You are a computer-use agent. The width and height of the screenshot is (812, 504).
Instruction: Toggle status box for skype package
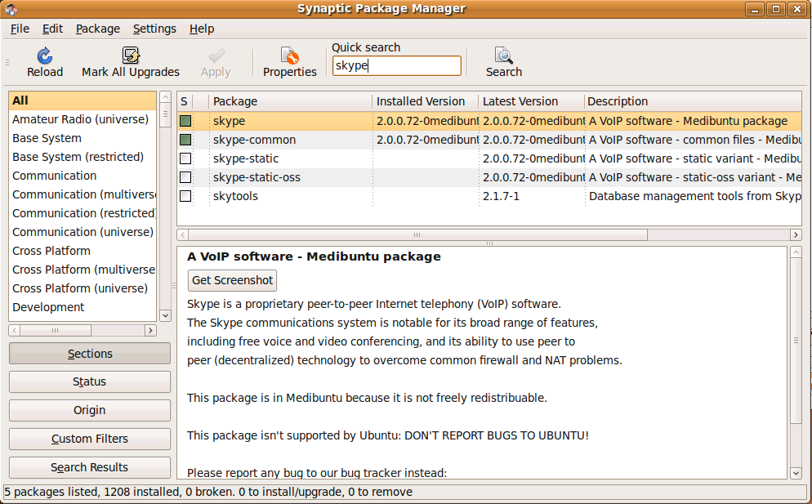click(x=185, y=121)
